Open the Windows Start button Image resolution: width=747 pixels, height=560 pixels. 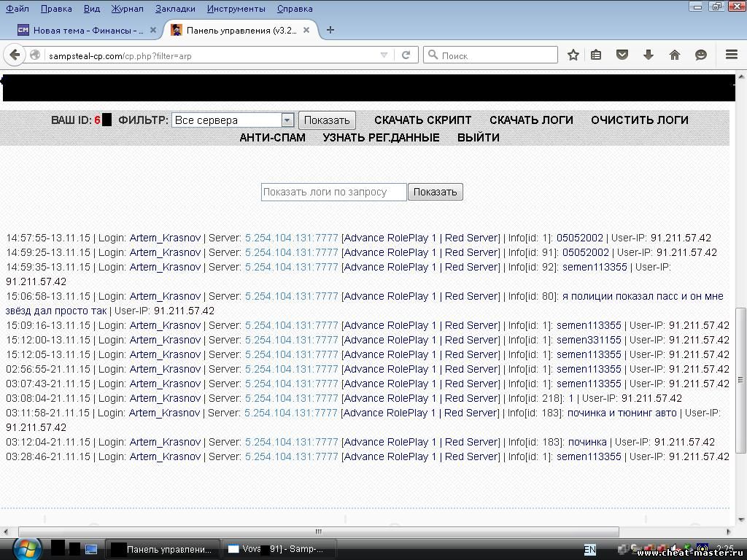coord(26,548)
